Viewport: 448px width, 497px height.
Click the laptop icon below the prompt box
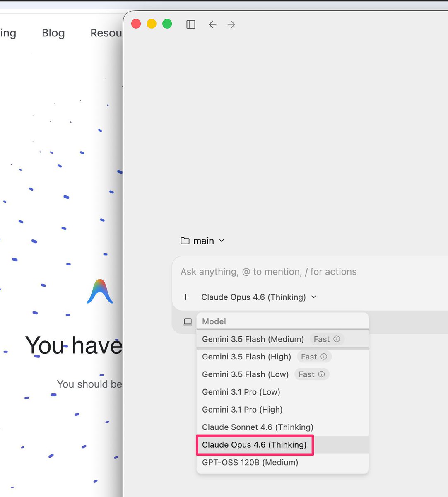(188, 322)
